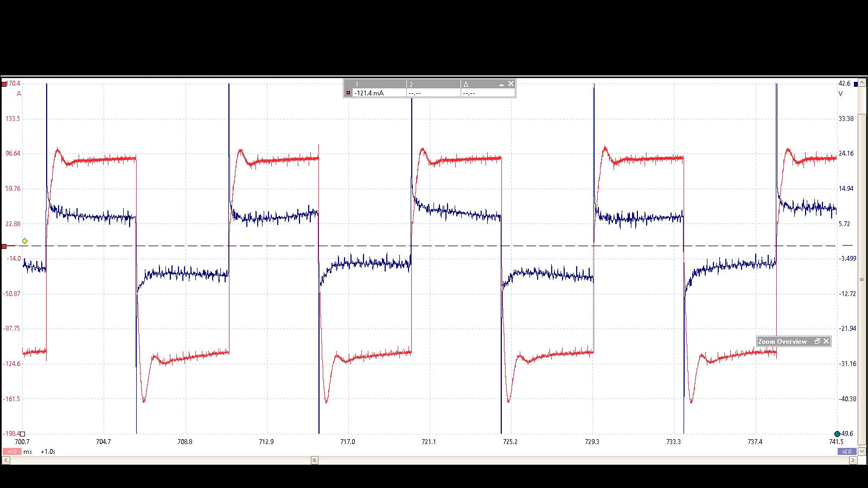Click the ruler 2 empty value cell
868x488 pixels.
(x=433, y=93)
